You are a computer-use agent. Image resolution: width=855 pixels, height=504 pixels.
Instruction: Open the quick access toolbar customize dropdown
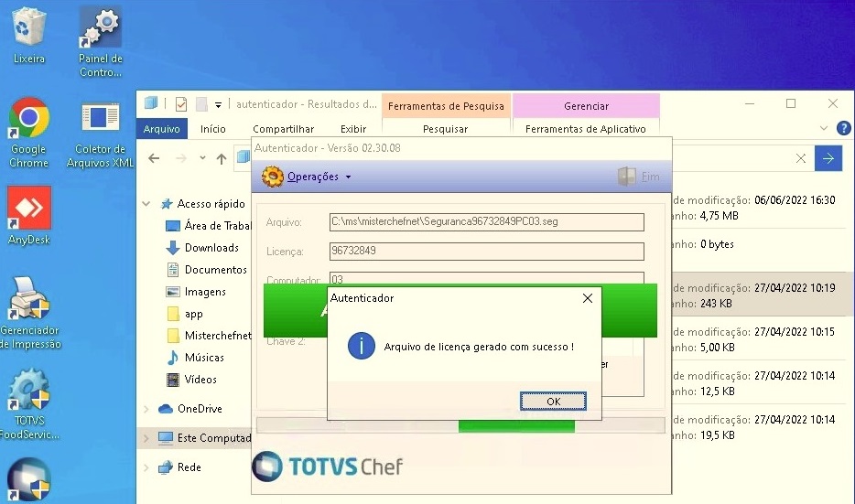(x=218, y=104)
